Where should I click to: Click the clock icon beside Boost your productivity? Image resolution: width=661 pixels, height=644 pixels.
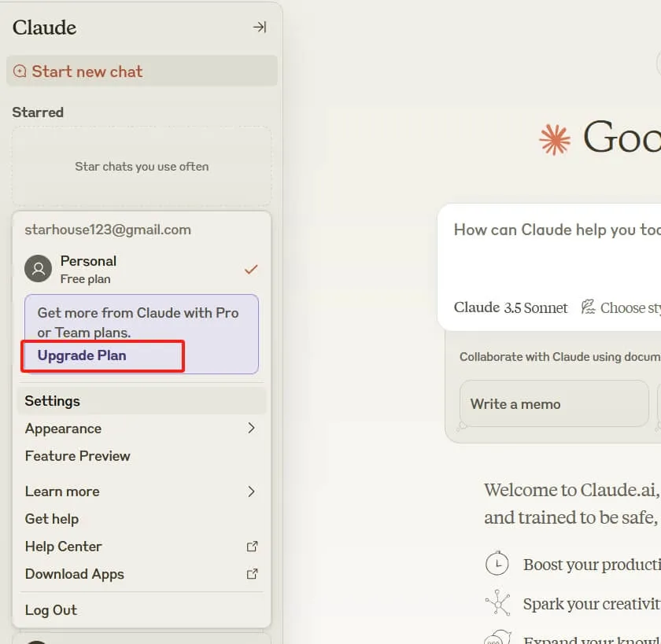(x=497, y=564)
